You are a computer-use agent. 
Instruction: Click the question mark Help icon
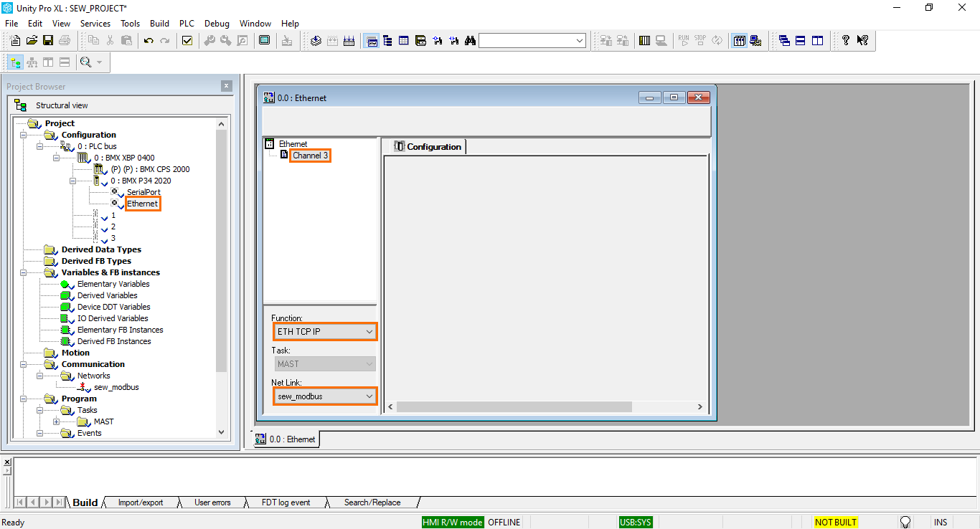(846, 41)
